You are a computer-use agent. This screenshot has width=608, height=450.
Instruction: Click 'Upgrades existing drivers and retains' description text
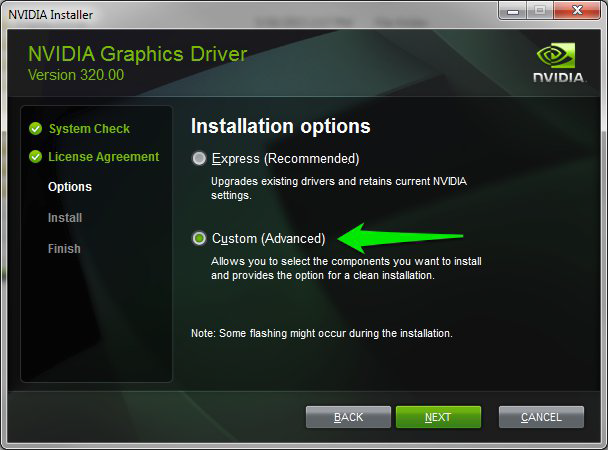pos(339,188)
